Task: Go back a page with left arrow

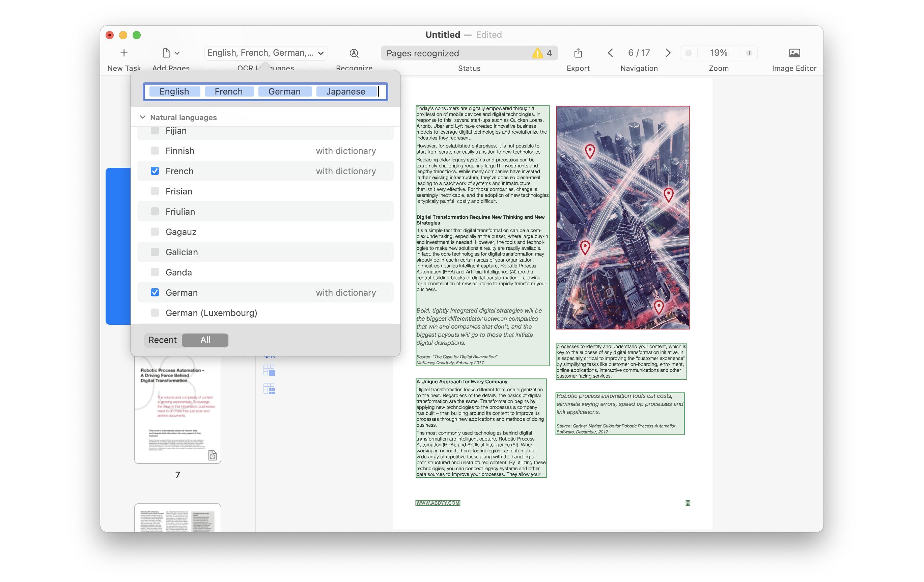Action: coord(610,53)
